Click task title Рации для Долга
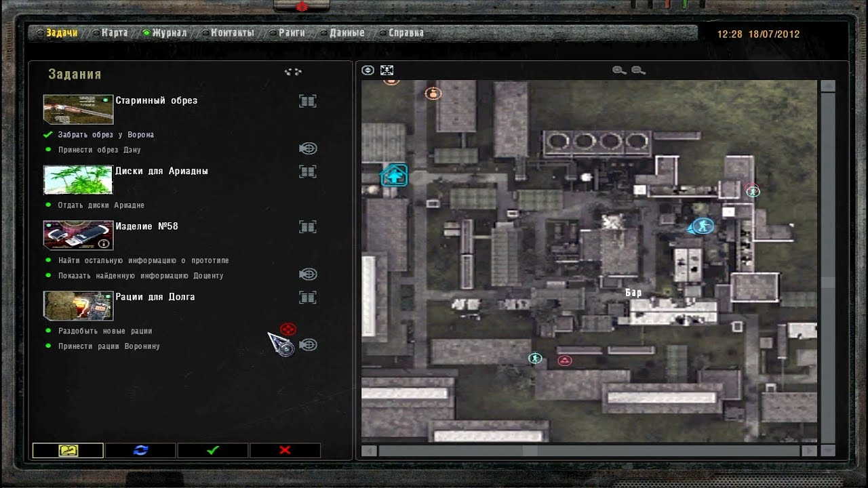The height and width of the screenshot is (488, 868). (155, 296)
